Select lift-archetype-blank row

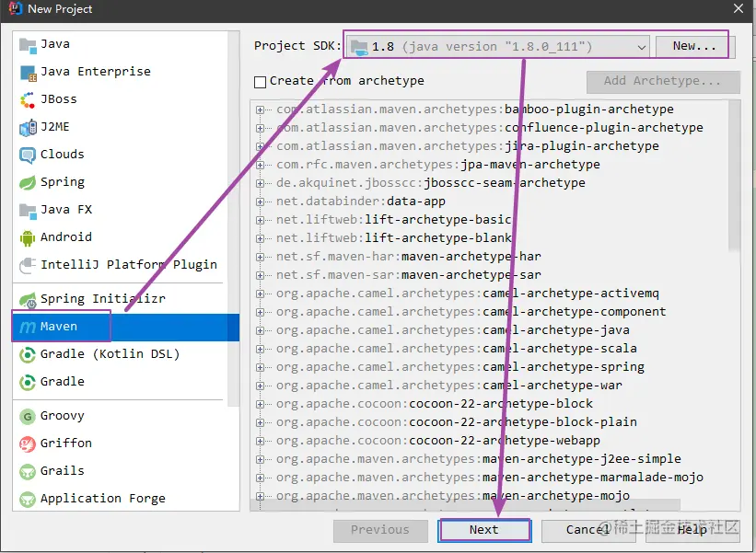393,238
